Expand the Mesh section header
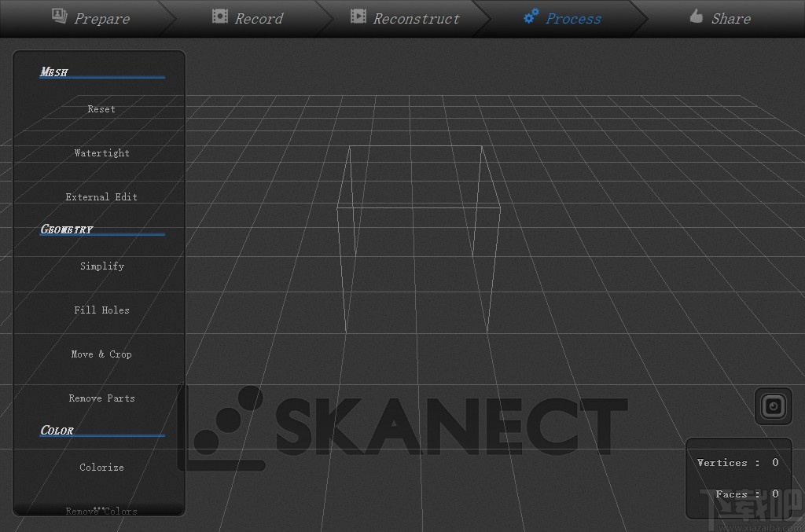 tap(53, 72)
